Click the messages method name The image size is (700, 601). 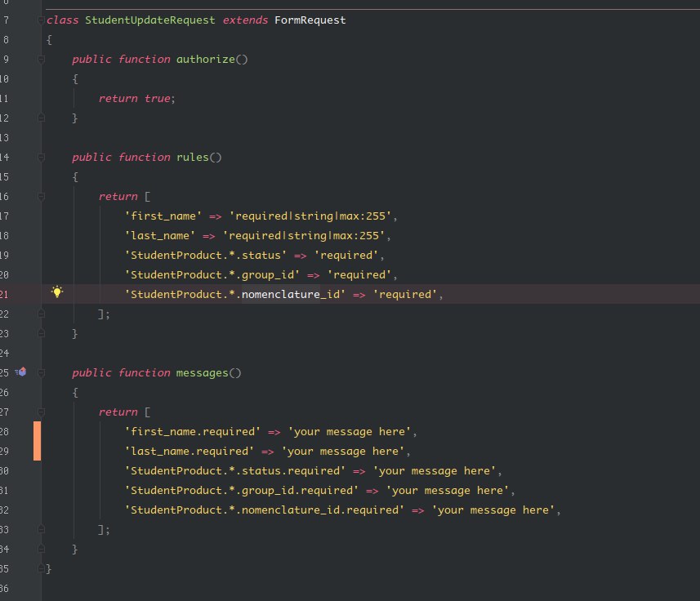pyautogui.click(x=203, y=372)
